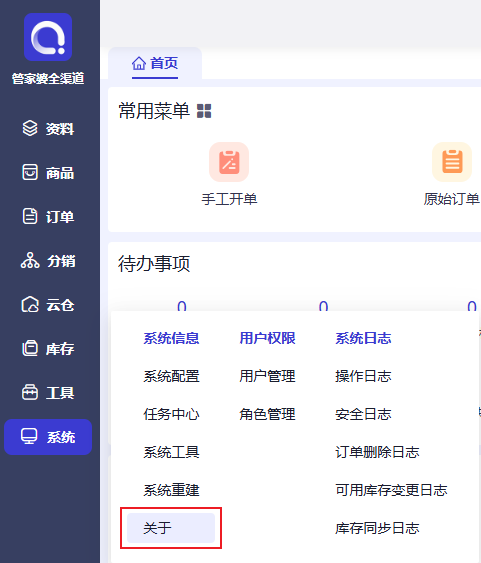Open the 工具 sidebar section
The width and height of the screenshot is (481, 563).
[48, 392]
